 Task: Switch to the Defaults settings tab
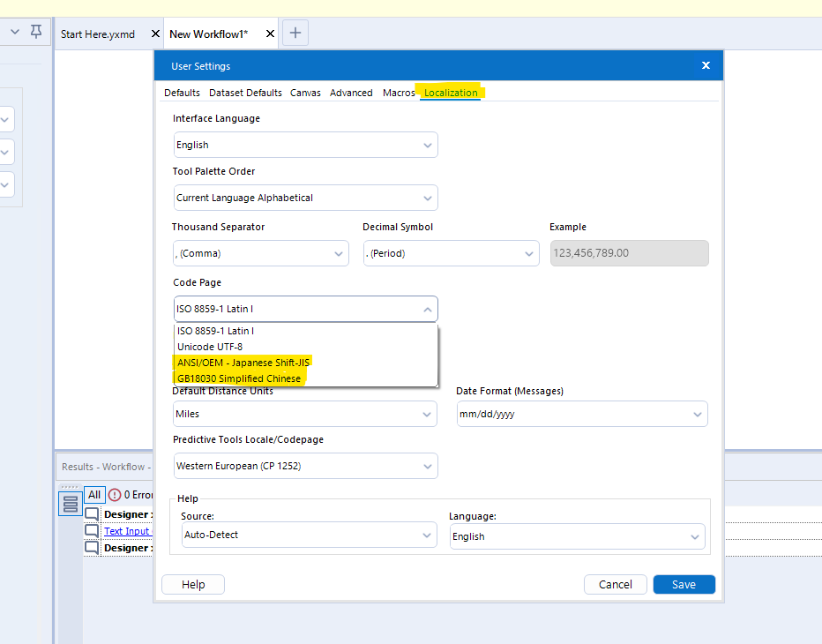click(182, 92)
